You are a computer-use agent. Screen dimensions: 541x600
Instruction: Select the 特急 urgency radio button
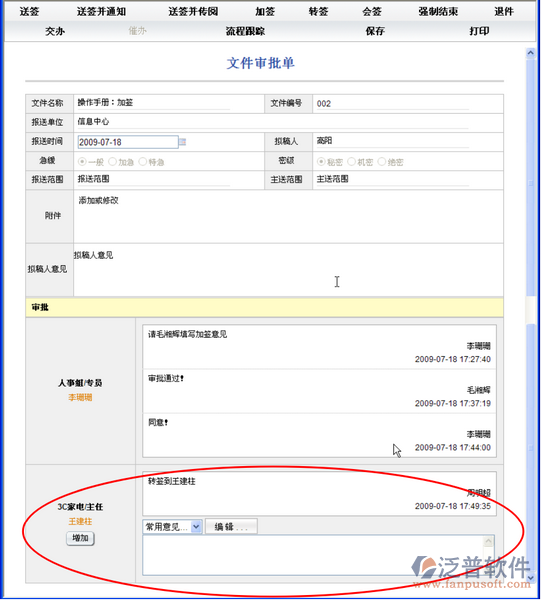click(x=142, y=162)
